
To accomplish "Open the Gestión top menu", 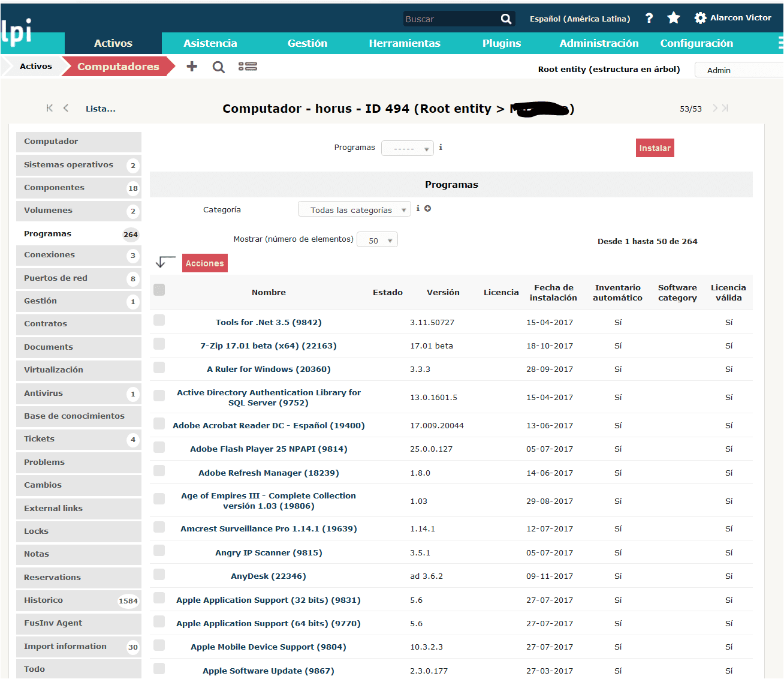I will pos(307,43).
